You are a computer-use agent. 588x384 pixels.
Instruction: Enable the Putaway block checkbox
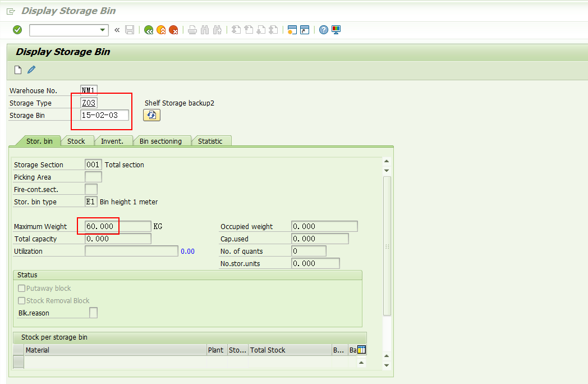pyautogui.click(x=21, y=288)
